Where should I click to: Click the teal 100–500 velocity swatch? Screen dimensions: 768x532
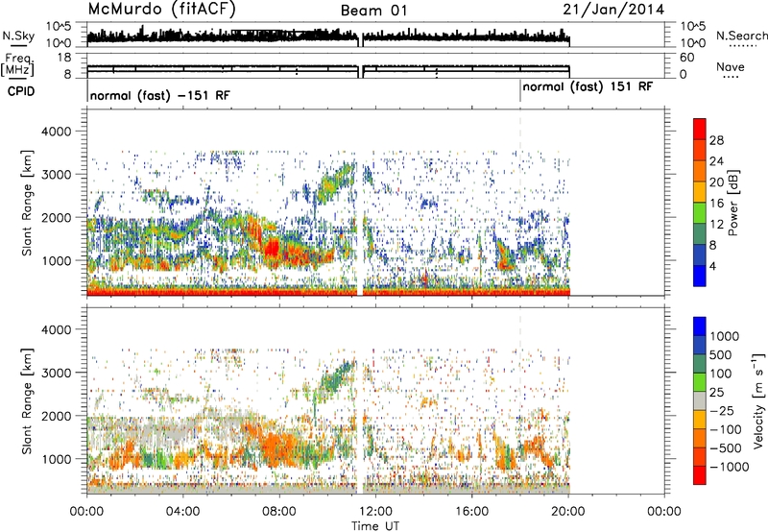pos(700,364)
